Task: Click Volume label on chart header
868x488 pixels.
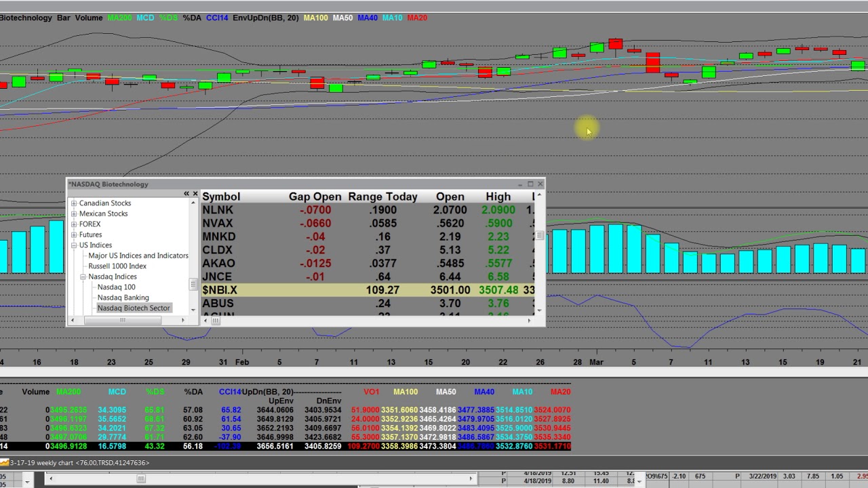Action: coord(89,18)
